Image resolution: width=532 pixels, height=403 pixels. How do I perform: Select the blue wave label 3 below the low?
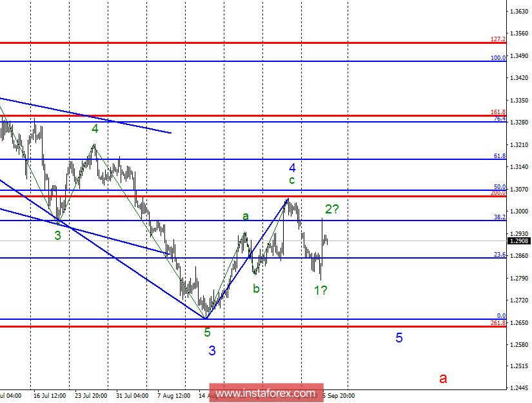click(212, 351)
